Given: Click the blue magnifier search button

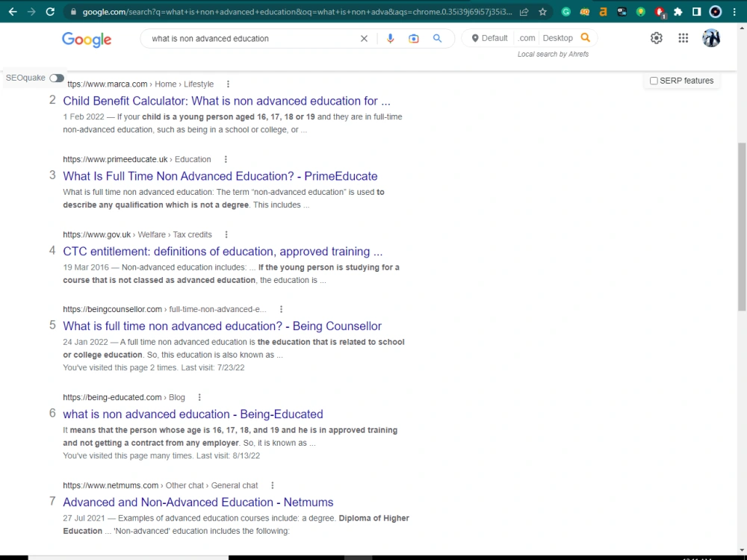Looking at the screenshot, I should (437, 39).
